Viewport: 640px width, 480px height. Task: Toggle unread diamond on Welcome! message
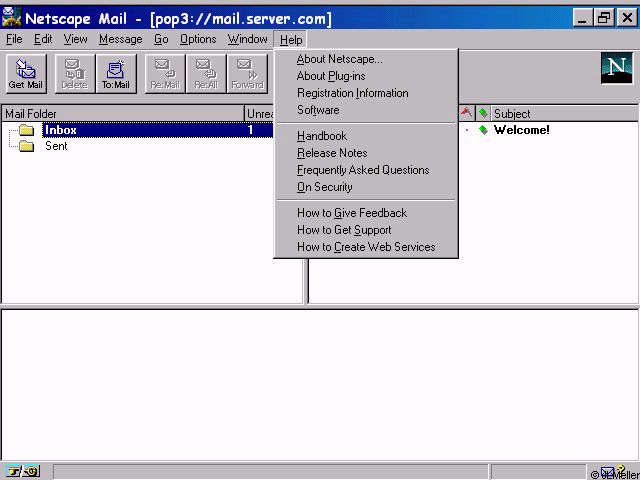pos(483,130)
